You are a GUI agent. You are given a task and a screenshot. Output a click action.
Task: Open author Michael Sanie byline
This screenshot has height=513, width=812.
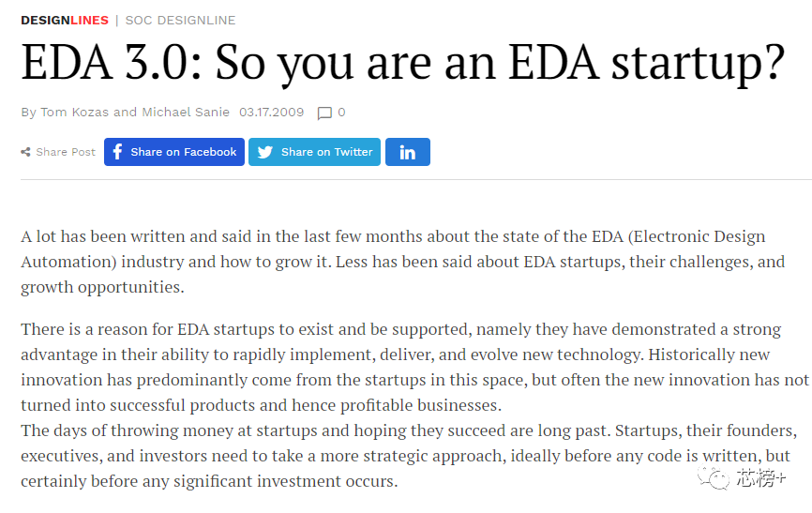point(186,112)
